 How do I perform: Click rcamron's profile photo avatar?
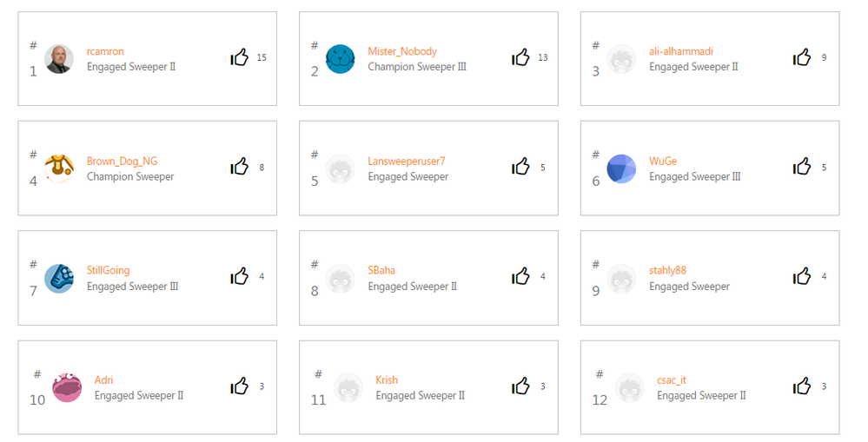tap(59, 59)
